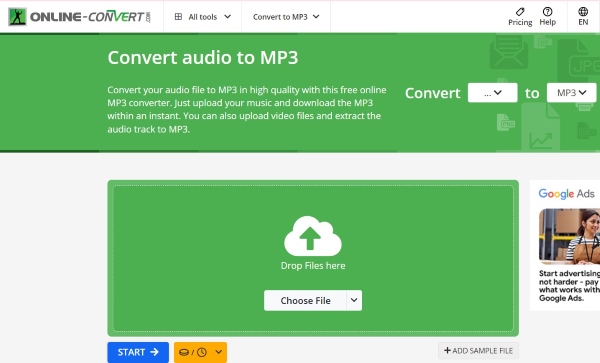Click the Pricing label
Image resolution: width=600 pixels, height=363 pixels.
click(x=520, y=23)
